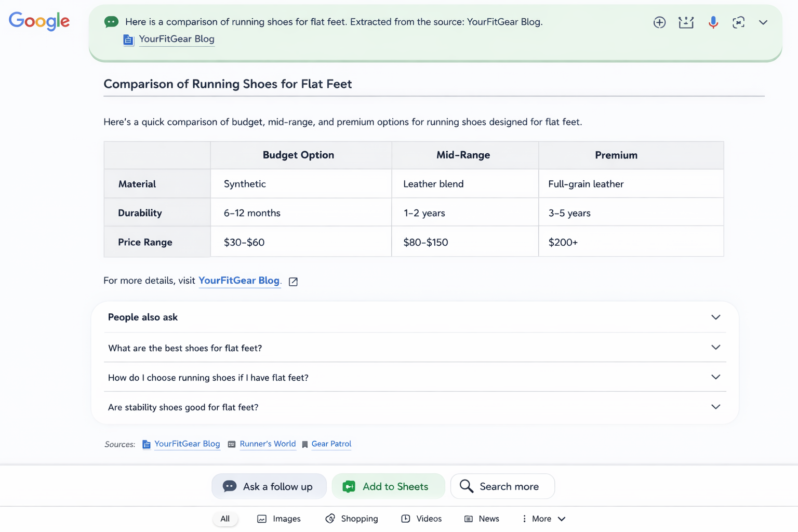Click the 'Full-grain leather' table cell

click(631, 184)
